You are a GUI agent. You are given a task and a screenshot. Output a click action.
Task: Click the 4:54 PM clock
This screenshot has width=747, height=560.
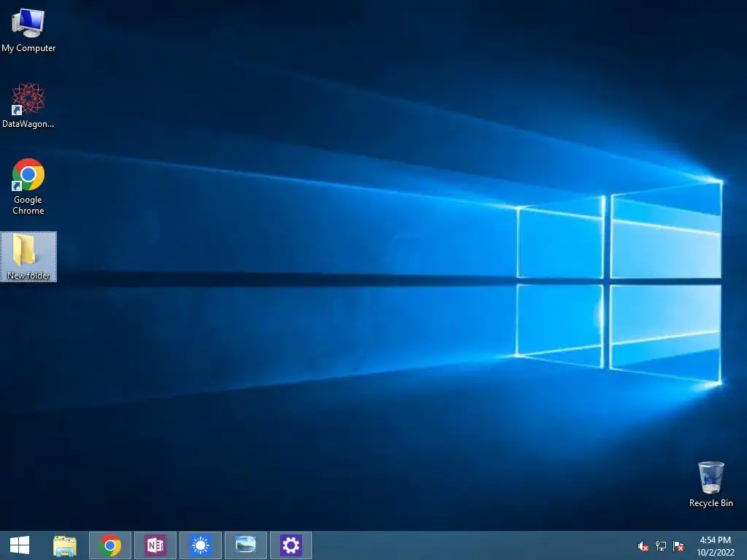(x=715, y=540)
